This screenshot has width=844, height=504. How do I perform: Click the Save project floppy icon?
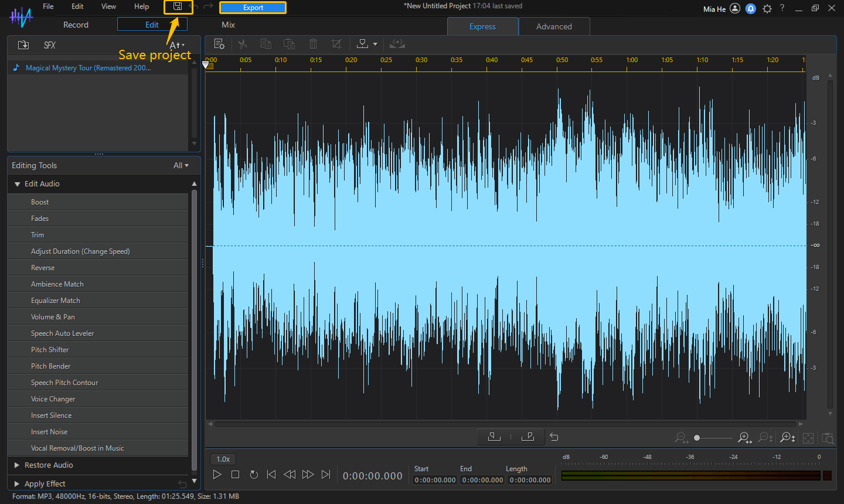point(178,6)
